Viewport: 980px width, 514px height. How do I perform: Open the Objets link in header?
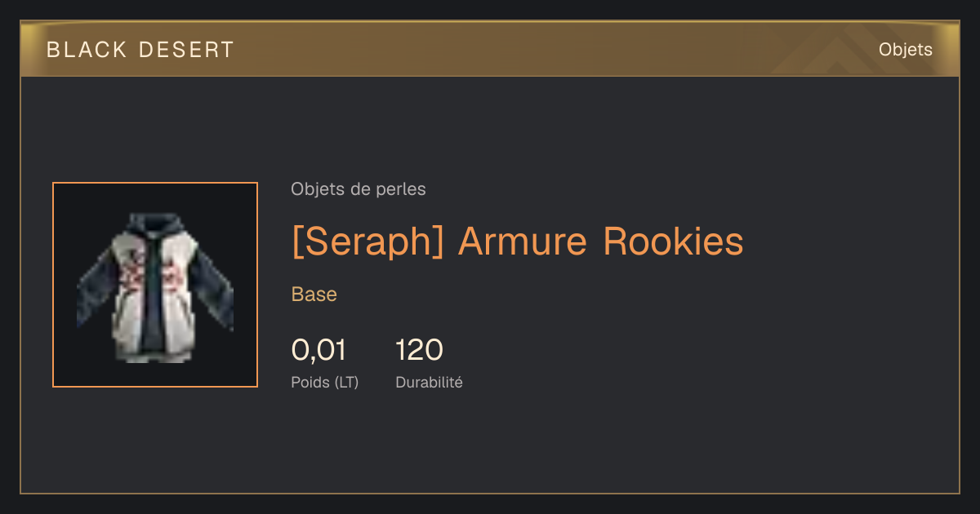[905, 50]
